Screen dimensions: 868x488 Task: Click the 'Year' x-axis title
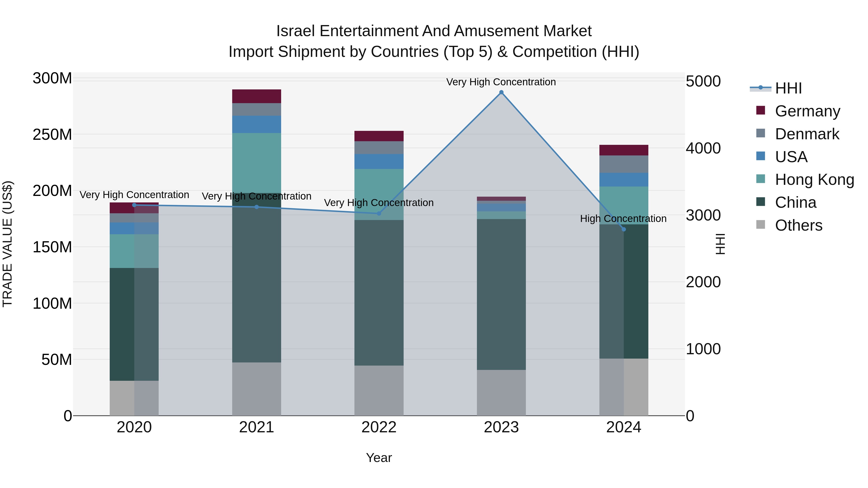tap(379, 458)
